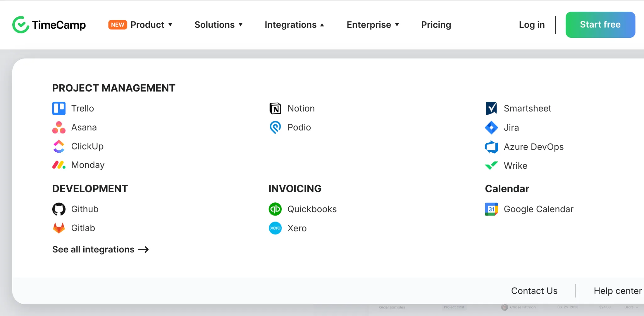
Task: Open the Enterprise menu
Action: pyautogui.click(x=369, y=25)
